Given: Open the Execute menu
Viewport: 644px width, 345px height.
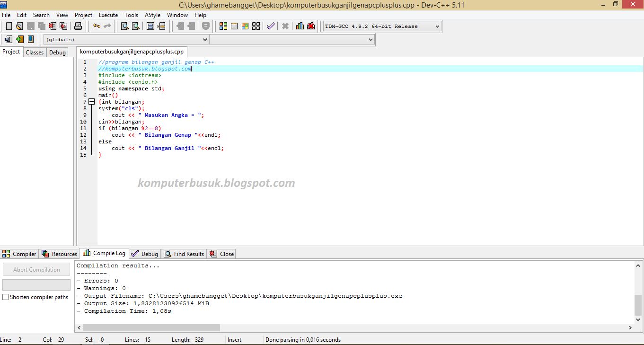Looking at the screenshot, I should [108, 15].
